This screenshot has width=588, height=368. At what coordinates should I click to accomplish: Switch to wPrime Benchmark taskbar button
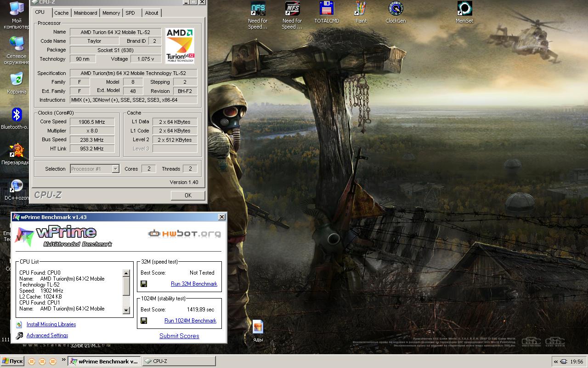104,362
